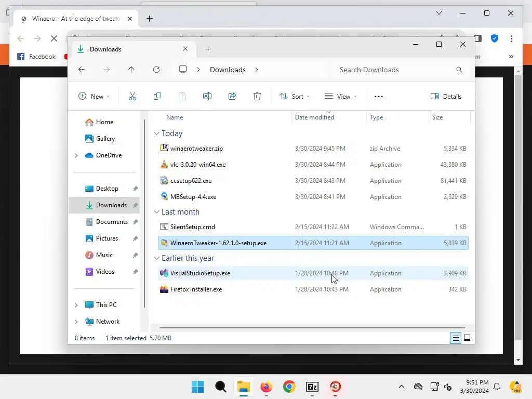Open notification bell in the tray
Screen dimensions: 532x399
pyautogui.click(x=497, y=387)
